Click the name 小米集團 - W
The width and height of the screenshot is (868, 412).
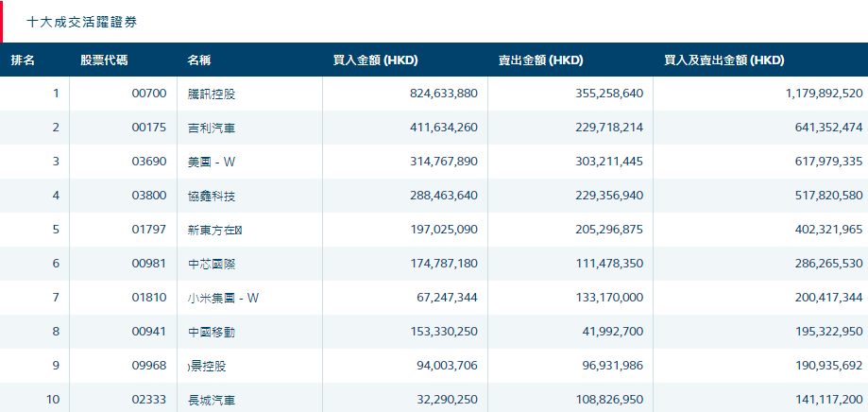tap(223, 298)
